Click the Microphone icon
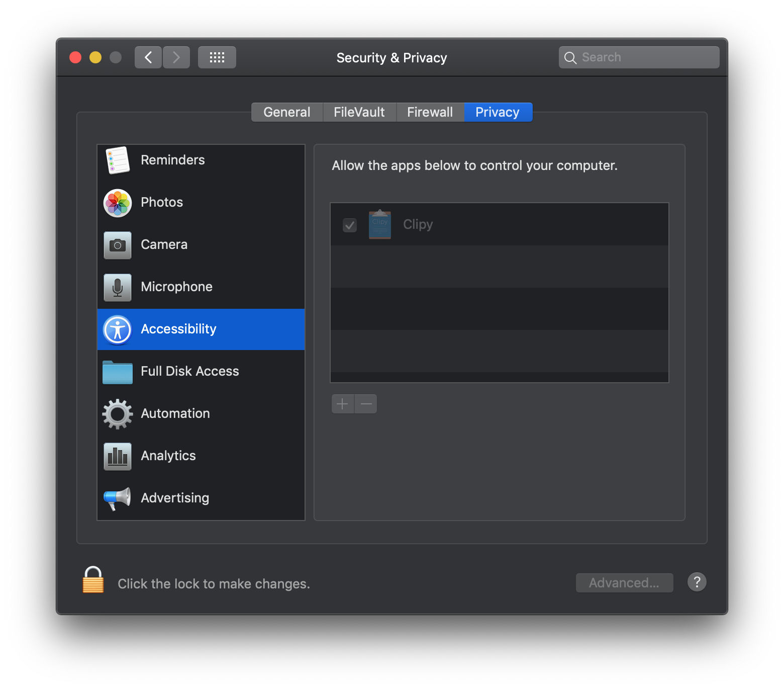 click(117, 287)
